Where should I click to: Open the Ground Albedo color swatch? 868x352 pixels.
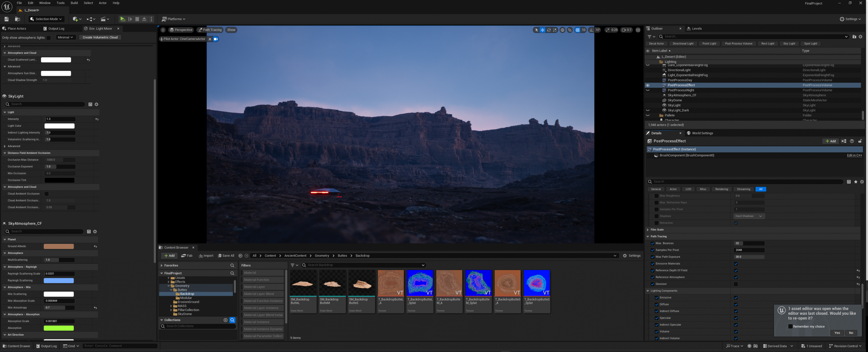tap(59, 246)
